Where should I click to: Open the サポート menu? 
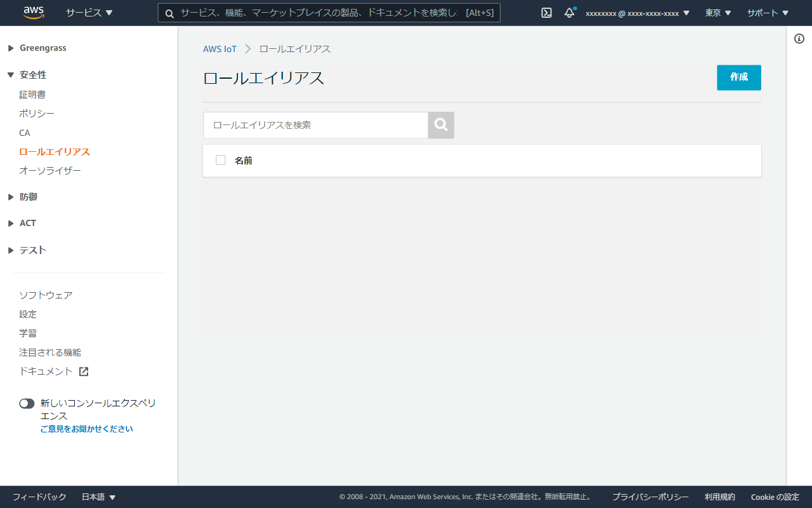(766, 12)
